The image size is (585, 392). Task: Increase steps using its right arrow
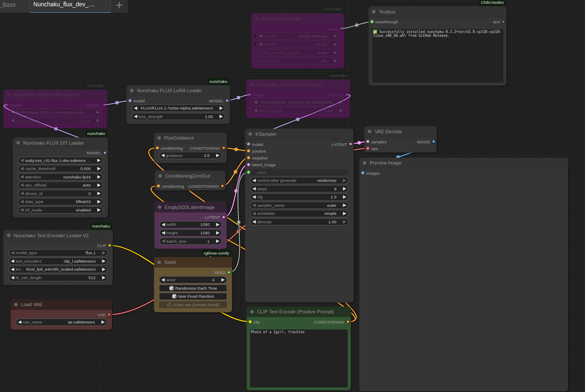344,189
